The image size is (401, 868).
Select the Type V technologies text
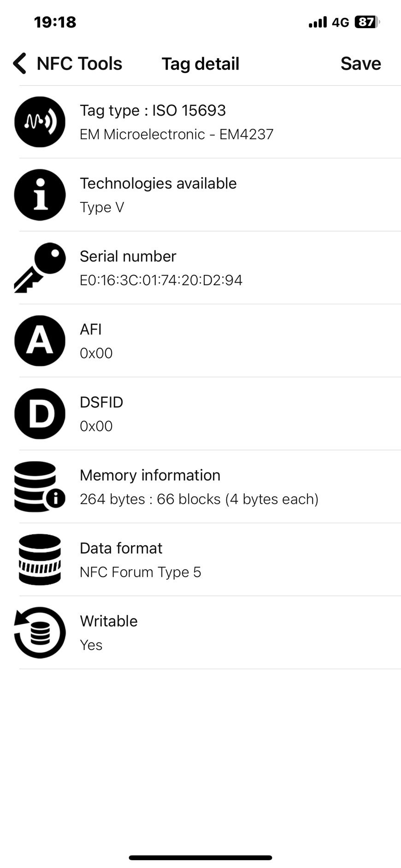[102, 207]
